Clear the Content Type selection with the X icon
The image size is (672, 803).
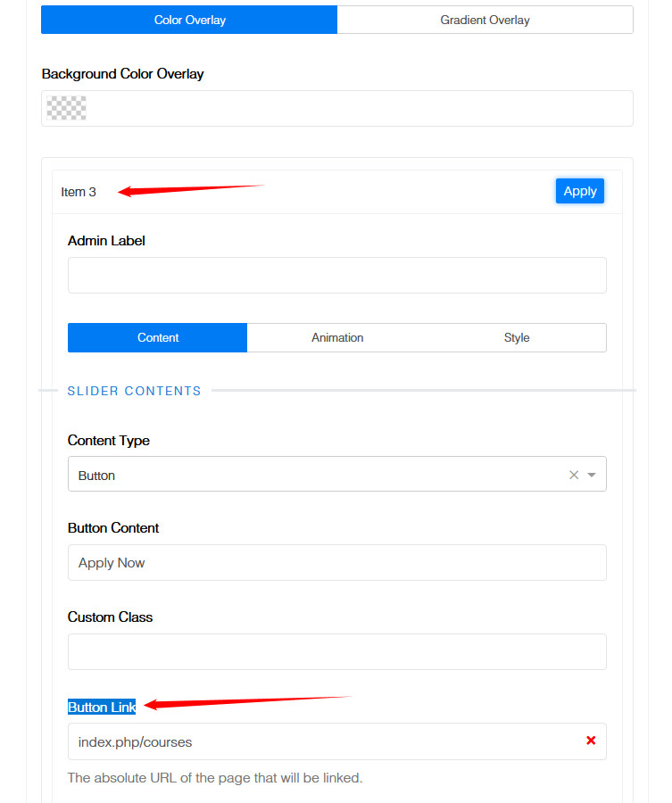574,475
